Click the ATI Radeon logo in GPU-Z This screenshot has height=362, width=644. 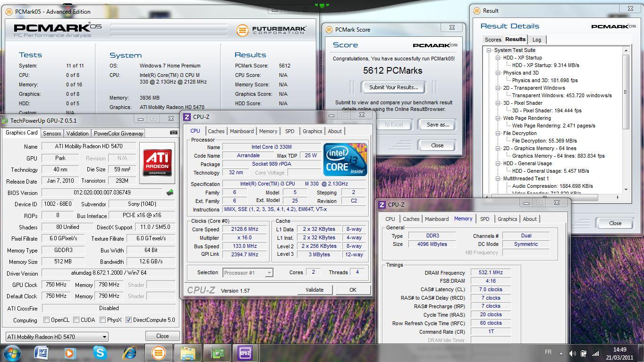click(x=157, y=163)
